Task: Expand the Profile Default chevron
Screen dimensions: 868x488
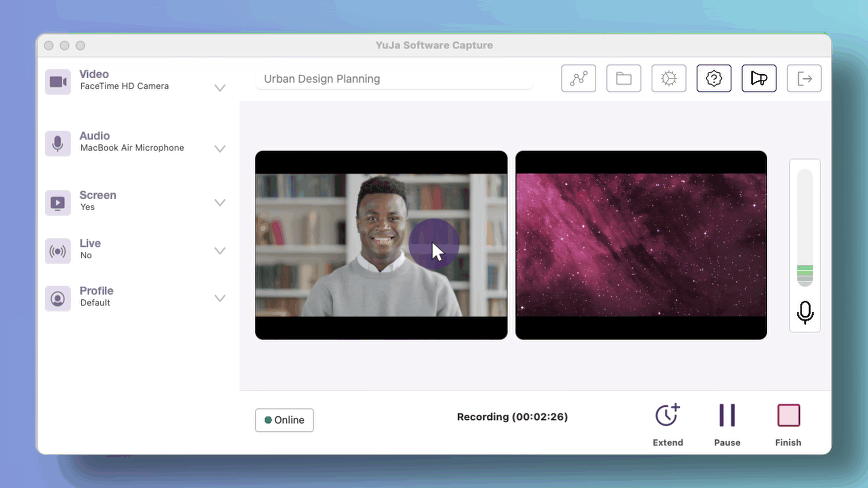Action: (x=220, y=298)
